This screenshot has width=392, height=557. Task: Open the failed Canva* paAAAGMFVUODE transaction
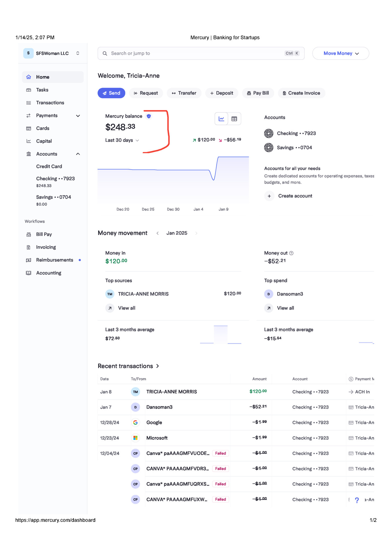pos(236,453)
